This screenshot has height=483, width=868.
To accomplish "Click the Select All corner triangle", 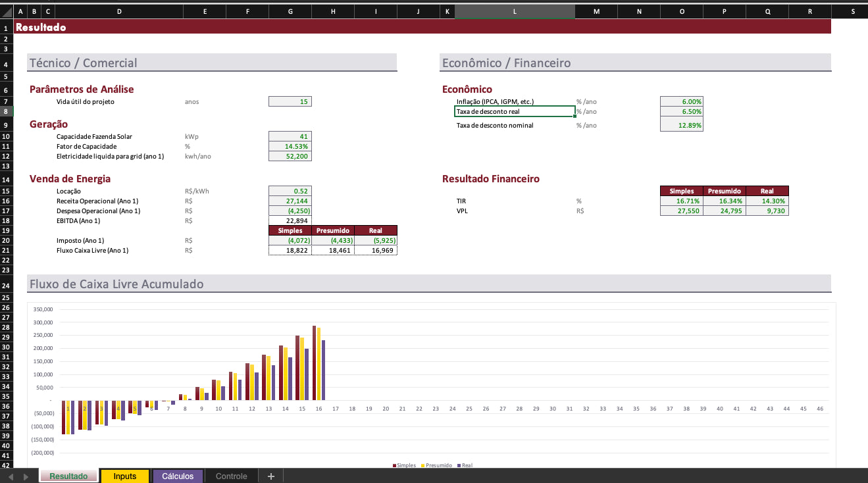I will [x=7, y=12].
